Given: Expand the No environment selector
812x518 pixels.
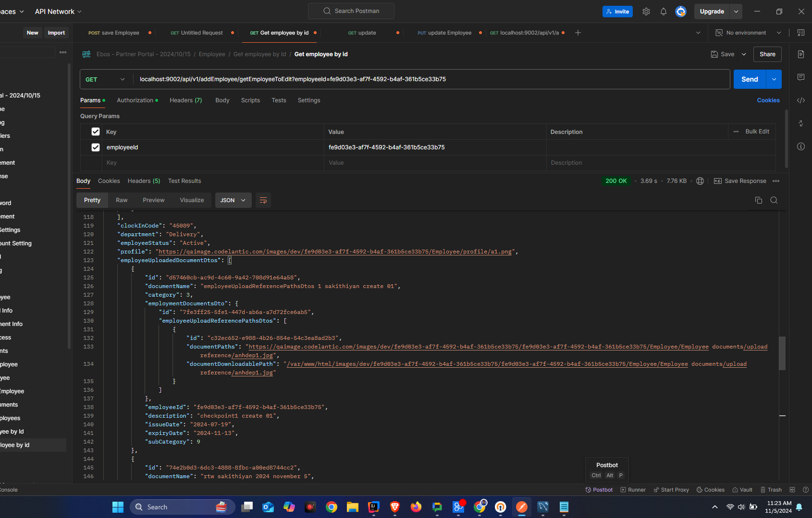Looking at the screenshot, I should pyautogui.click(x=749, y=33).
